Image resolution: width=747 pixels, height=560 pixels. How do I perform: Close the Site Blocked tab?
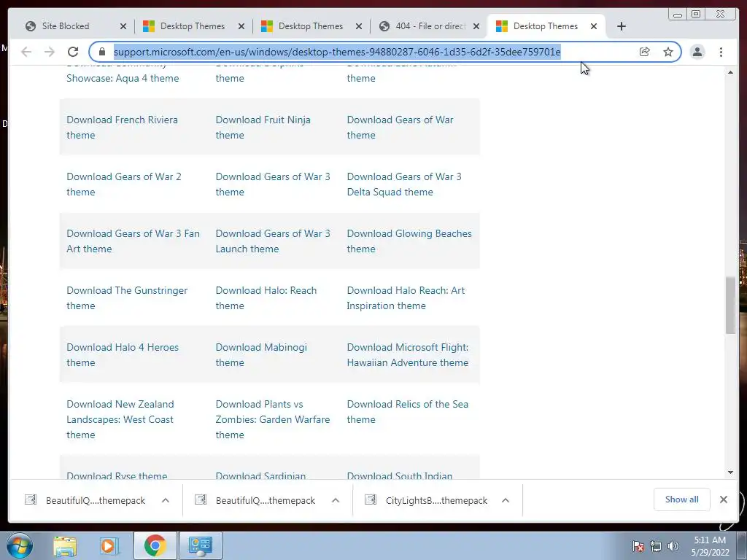123,26
